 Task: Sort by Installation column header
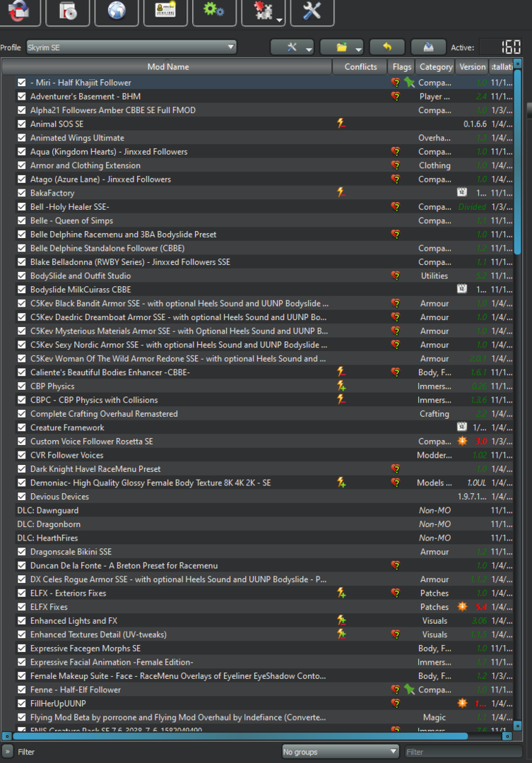pyautogui.click(x=502, y=66)
